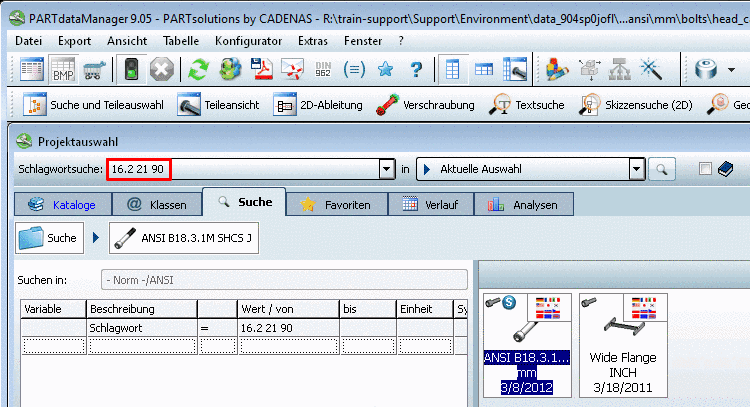Click the blue book icon near search
Image resolution: width=750 pixels, height=407 pixels.
click(726, 169)
